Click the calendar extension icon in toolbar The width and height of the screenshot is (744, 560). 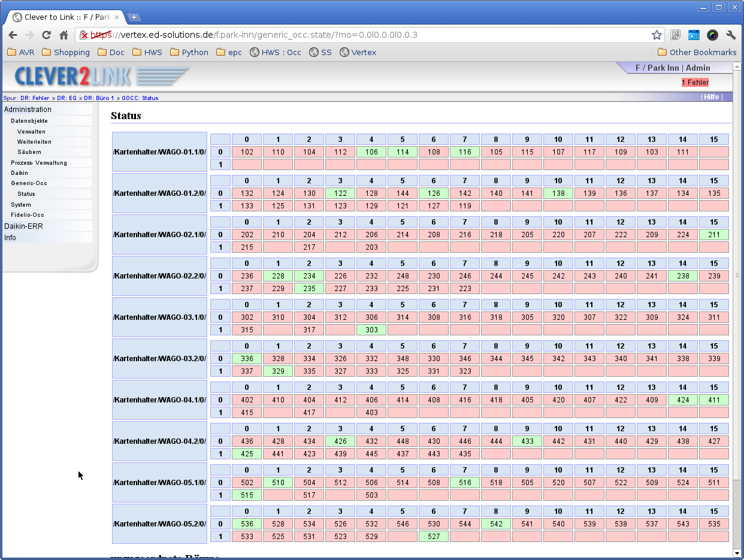(694, 35)
